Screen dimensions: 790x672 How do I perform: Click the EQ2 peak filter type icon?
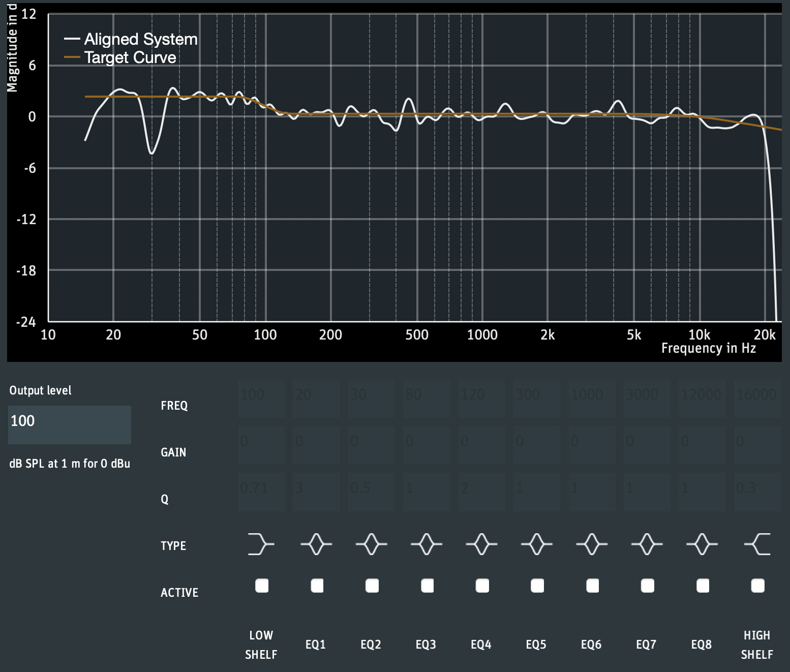[x=371, y=544]
